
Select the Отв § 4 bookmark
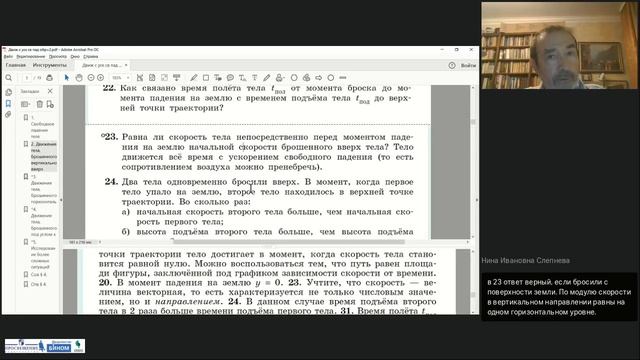pyautogui.click(x=38, y=284)
